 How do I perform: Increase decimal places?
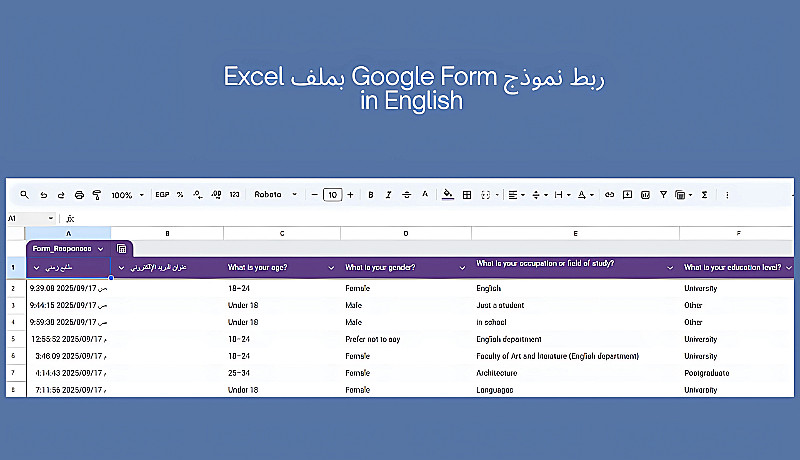216,195
